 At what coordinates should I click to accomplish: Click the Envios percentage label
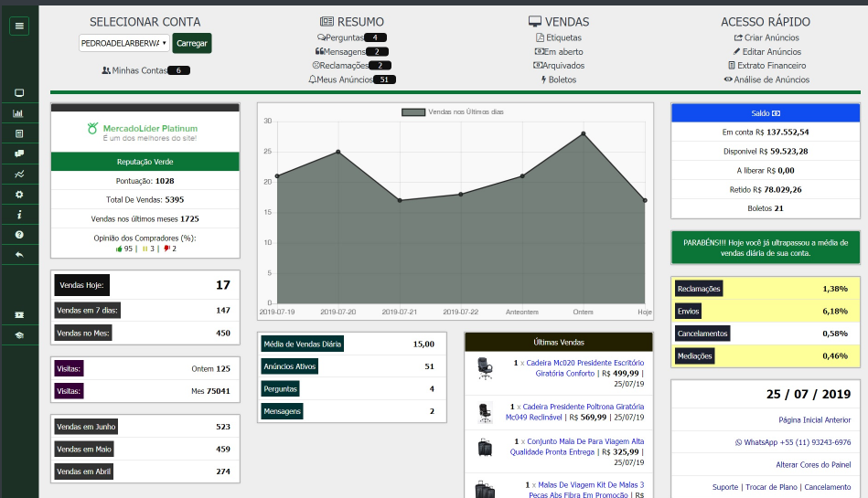click(688, 311)
